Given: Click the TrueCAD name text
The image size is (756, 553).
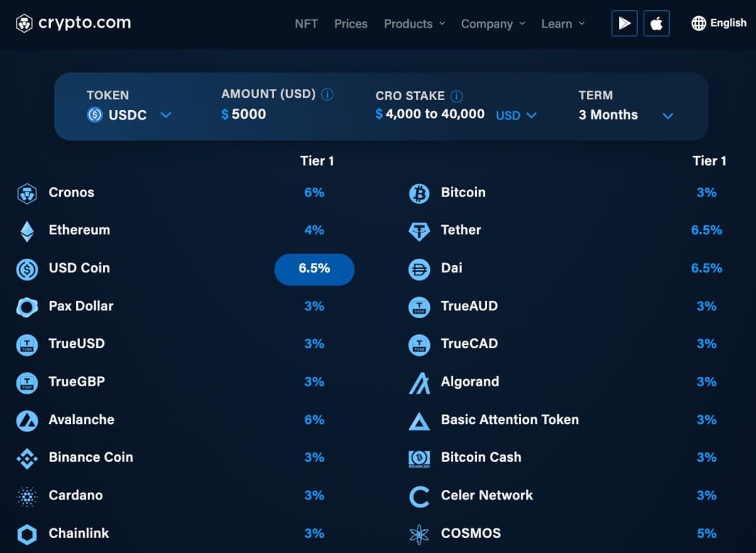Looking at the screenshot, I should tap(469, 344).
